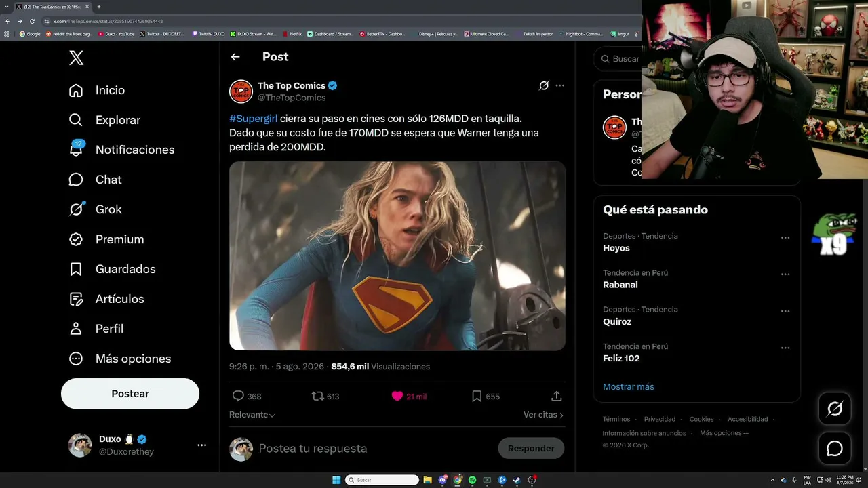The height and width of the screenshot is (488, 868).
Task: Click The Top Comics account name
Action: click(x=292, y=85)
